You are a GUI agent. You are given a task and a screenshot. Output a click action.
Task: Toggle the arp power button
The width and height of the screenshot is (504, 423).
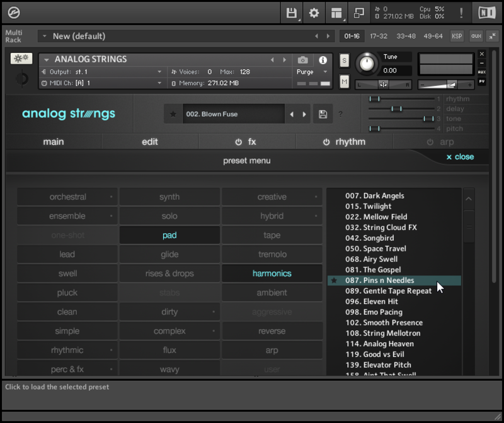pyautogui.click(x=430, y=142)
